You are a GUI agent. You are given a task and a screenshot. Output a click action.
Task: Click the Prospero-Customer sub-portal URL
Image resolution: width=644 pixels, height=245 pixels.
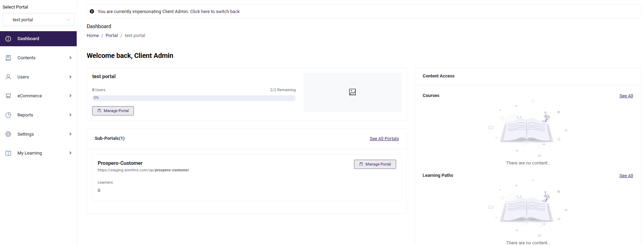coord(143,170)
